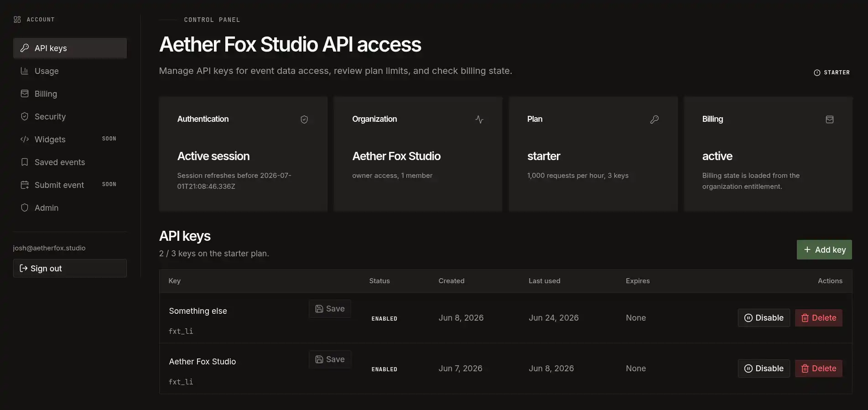Click the SOON badge next to Widgets
The height and width of the screenshot is (410, 868).
109,139
